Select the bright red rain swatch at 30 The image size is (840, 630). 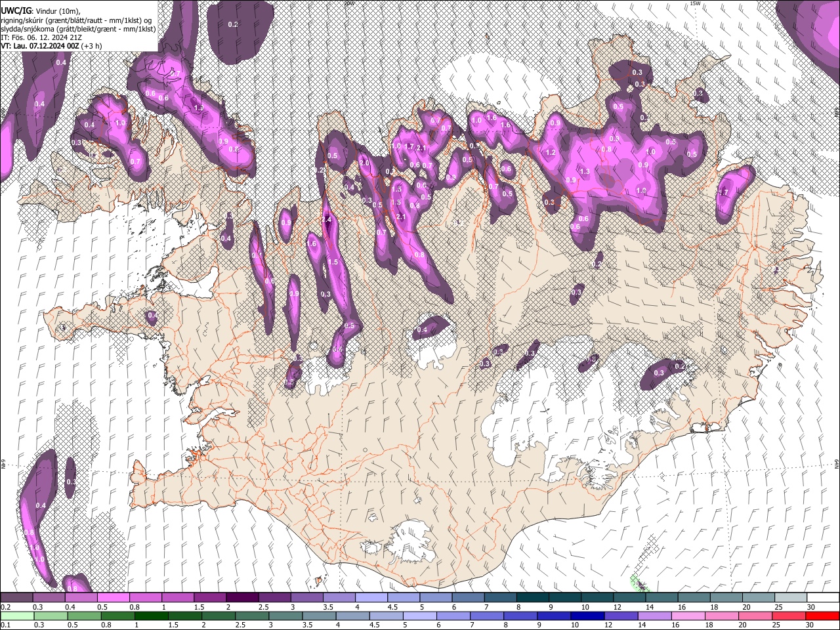[x=822, y=616]
